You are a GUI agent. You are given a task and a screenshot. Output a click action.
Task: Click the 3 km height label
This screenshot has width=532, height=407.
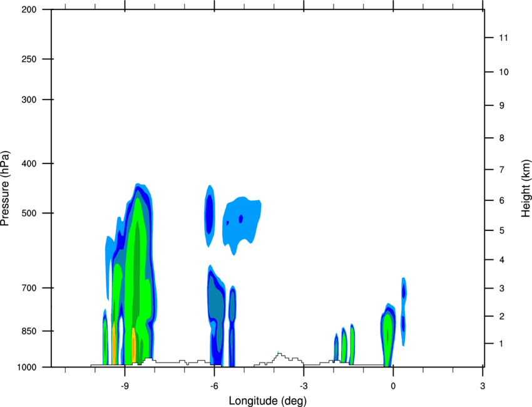click(502, 289)
